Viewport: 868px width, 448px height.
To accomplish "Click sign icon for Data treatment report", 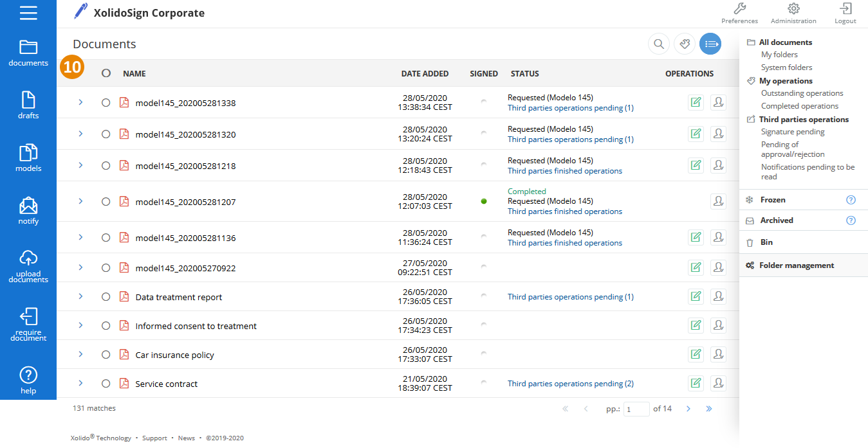I will coord(696,296).
